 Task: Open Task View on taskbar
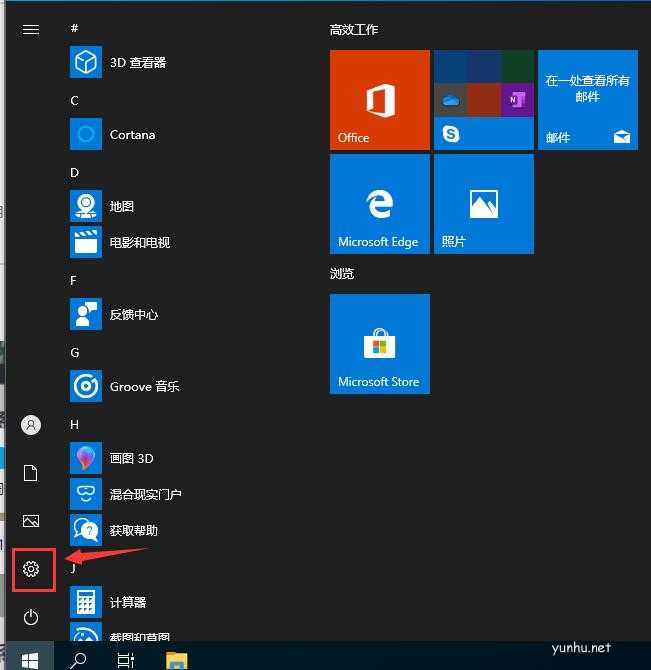(x=126, y=660)
